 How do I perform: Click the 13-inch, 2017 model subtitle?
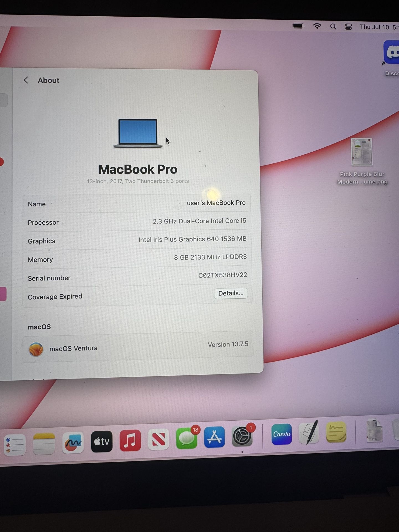coord(138,181)
